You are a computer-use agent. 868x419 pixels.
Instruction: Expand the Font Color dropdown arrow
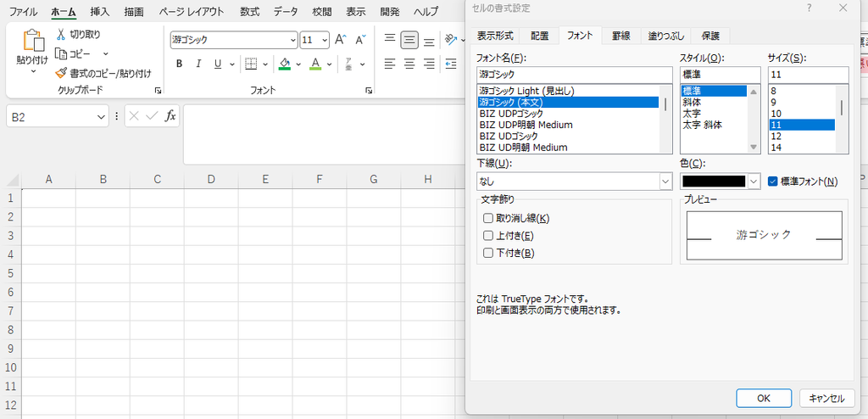click(329, 64)
